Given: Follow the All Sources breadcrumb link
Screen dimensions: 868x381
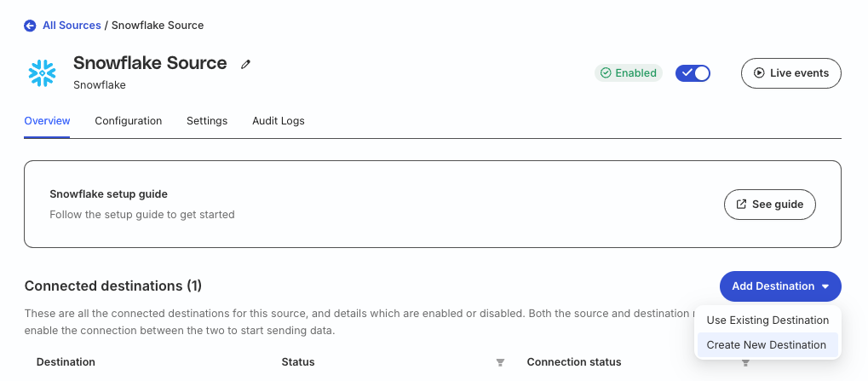Looking at the screenshot, I should coord(72,26).
